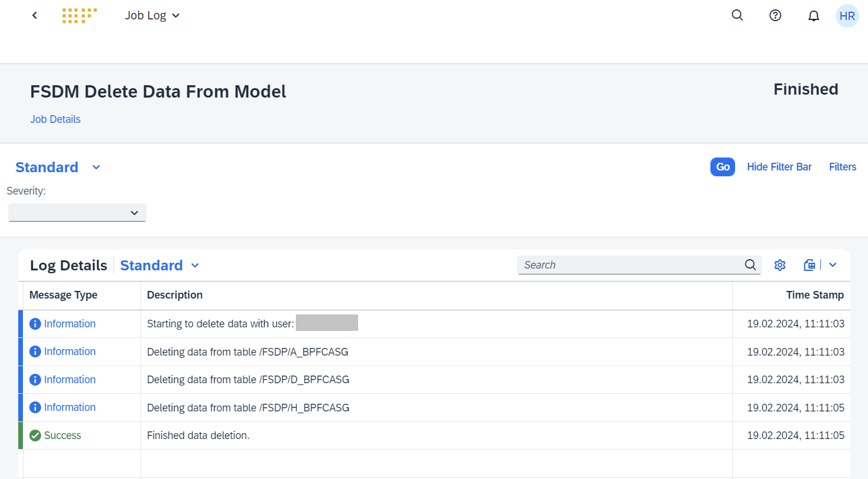Viewport: 868px width, 479px height.
Task: Expand the Log Details Standard view dropdown
Action: coord(195,266)
